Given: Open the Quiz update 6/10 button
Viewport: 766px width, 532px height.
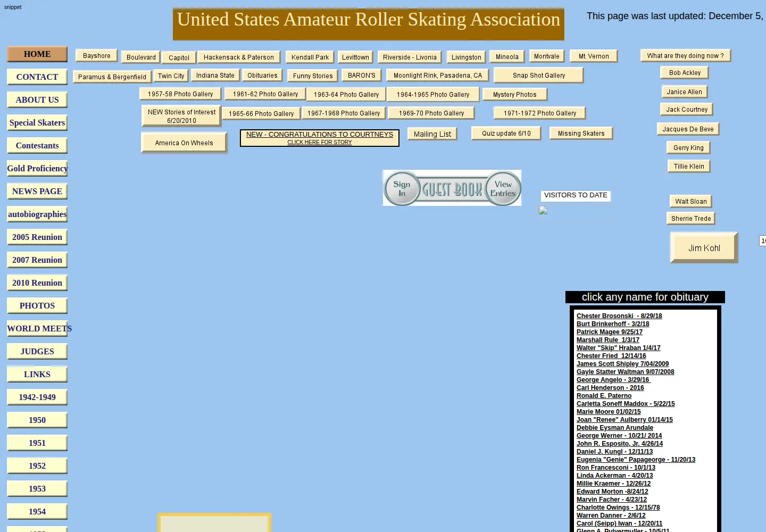Looking at the screenshot, I should pos(506,134).
